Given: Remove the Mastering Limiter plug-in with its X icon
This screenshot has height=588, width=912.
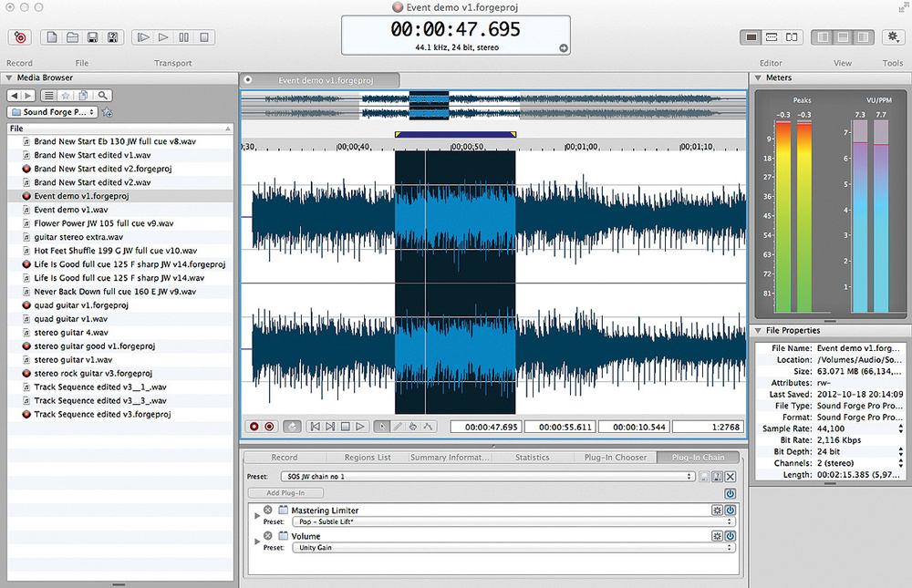Looking at the screenshot, I should click(268, 510).
